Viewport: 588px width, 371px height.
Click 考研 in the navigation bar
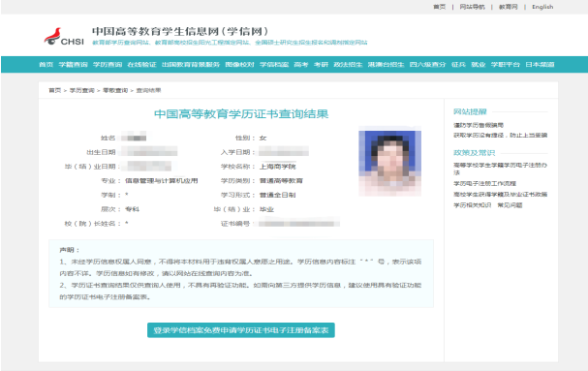[x=321, y=65]
